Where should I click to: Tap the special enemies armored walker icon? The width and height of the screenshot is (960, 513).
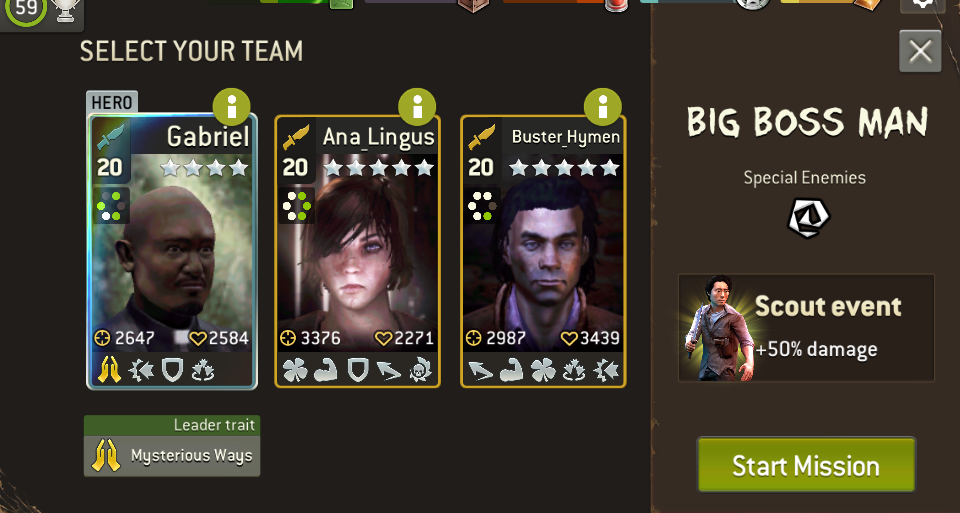click(808, 217)
